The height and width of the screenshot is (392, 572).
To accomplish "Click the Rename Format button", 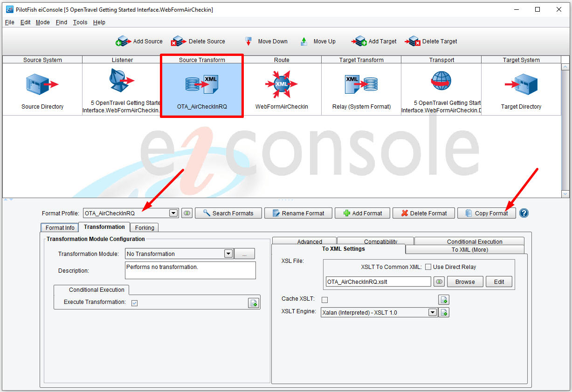I will pos(298,213).
